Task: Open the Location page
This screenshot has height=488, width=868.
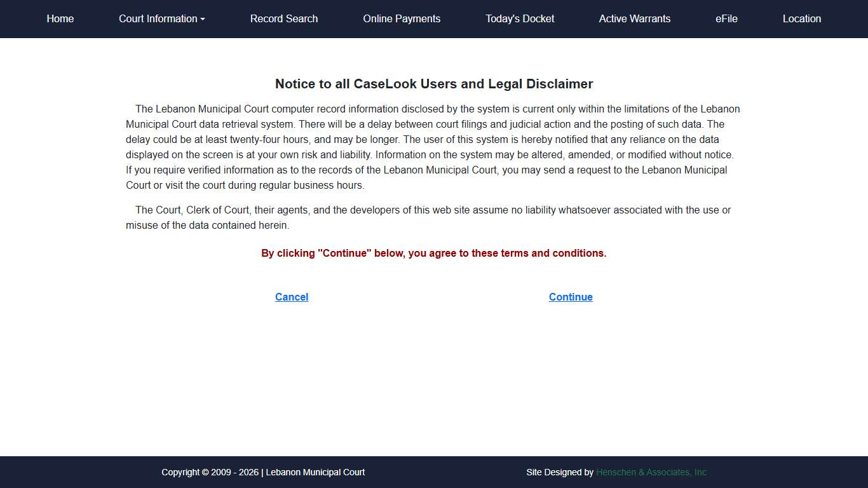Action: (x=801, y=19)
